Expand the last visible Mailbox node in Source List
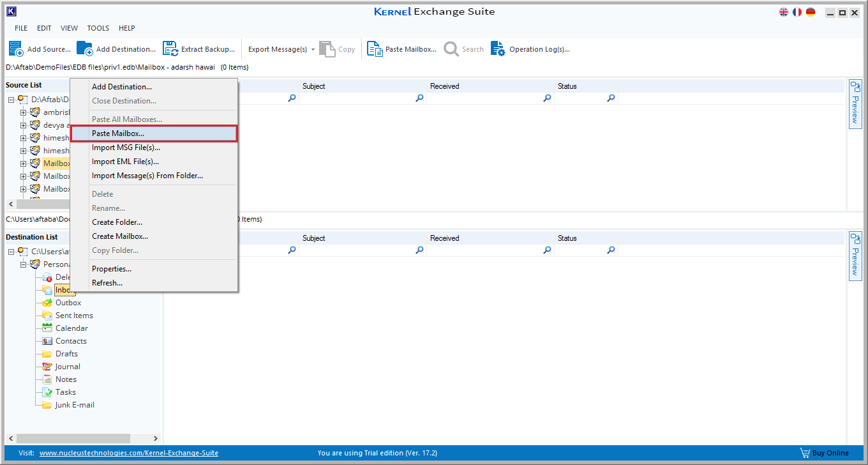The height and width of the screenshot is (465, 868). (24, 189)
